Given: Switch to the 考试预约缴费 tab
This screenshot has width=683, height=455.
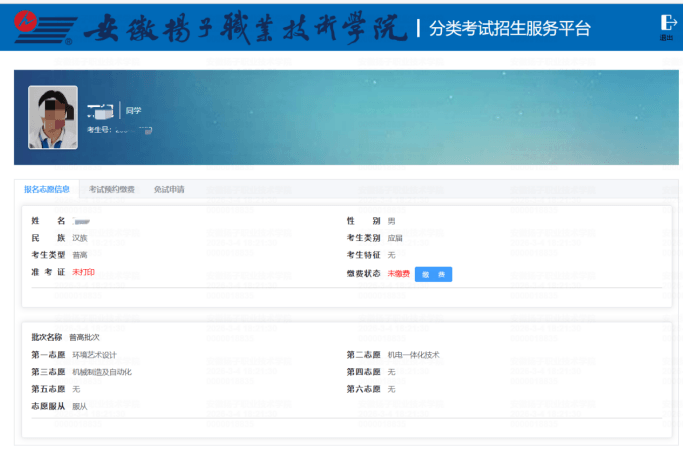Looking at the screenshot, I should [112, 189].
